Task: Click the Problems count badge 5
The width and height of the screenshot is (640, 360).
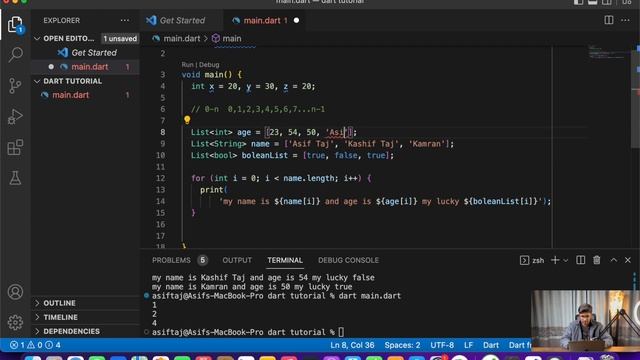Action: click(202, 260)
